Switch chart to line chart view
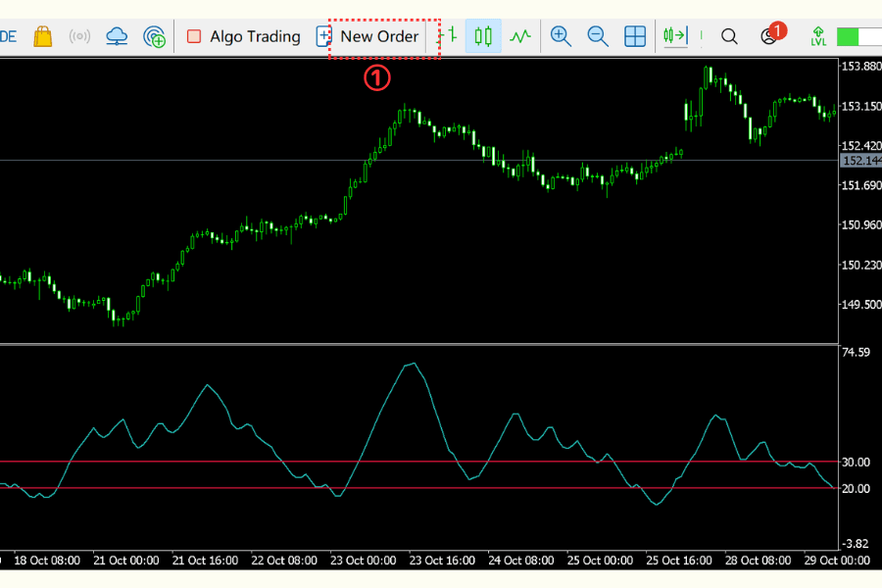Image resolution: width=882 pixels, height=588 pixels. pyautogui.click(x=520, y=36)
